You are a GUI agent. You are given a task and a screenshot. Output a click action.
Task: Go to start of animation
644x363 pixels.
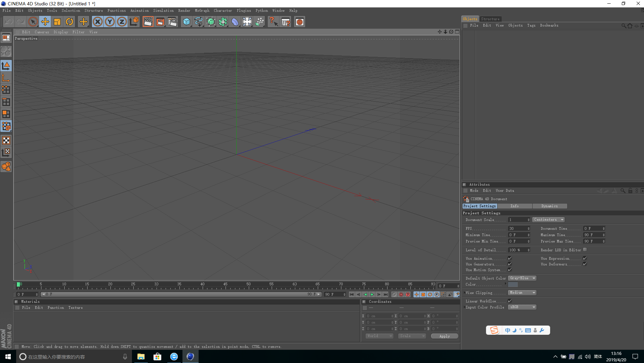(x=352, y=295)
